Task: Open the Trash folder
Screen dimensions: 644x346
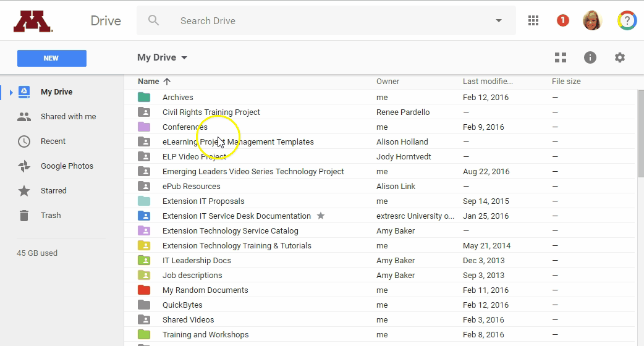Action: (51, 216)
